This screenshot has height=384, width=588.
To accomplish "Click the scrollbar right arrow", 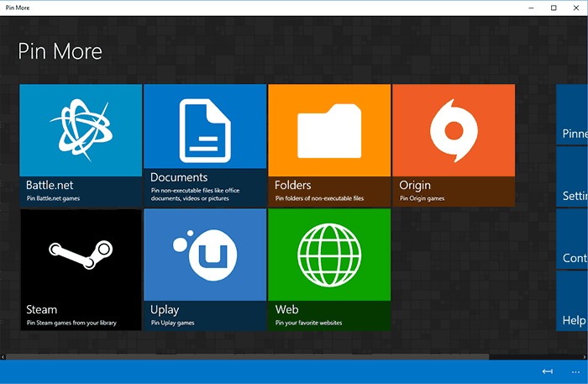I will click(585, 357).
